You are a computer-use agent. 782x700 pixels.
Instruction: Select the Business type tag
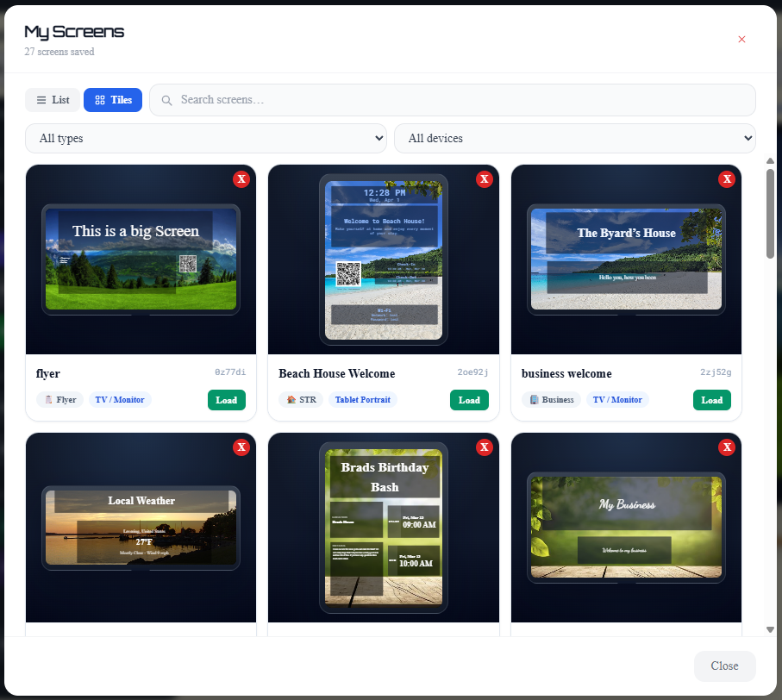click(551, 399)
